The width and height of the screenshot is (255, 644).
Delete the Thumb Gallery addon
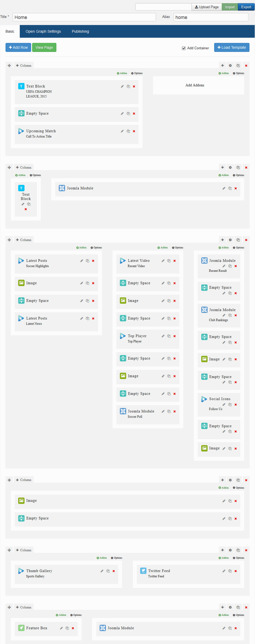click(x=114, y=571)
